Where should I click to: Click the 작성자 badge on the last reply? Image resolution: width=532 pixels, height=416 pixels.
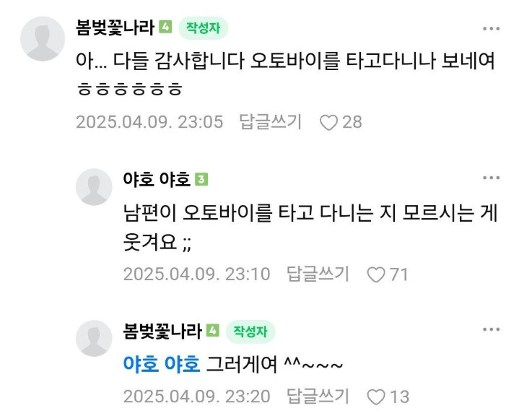250,331
